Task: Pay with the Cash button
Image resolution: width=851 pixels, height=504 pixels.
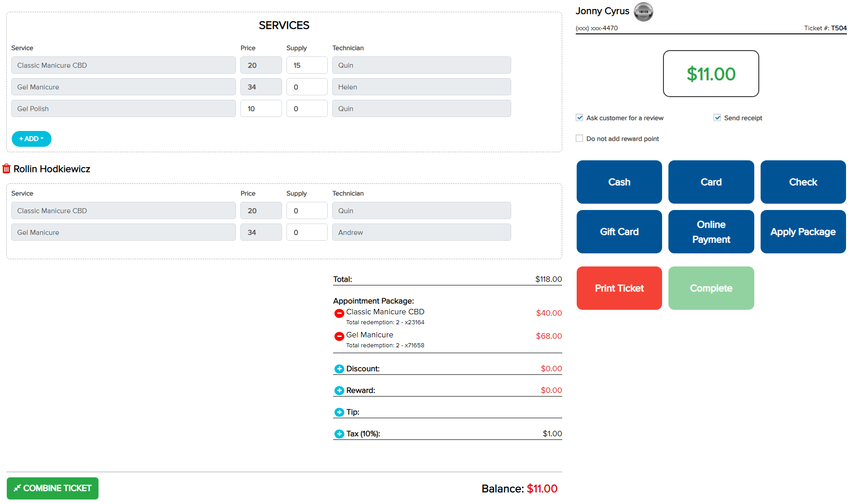Action: (619, 182)
